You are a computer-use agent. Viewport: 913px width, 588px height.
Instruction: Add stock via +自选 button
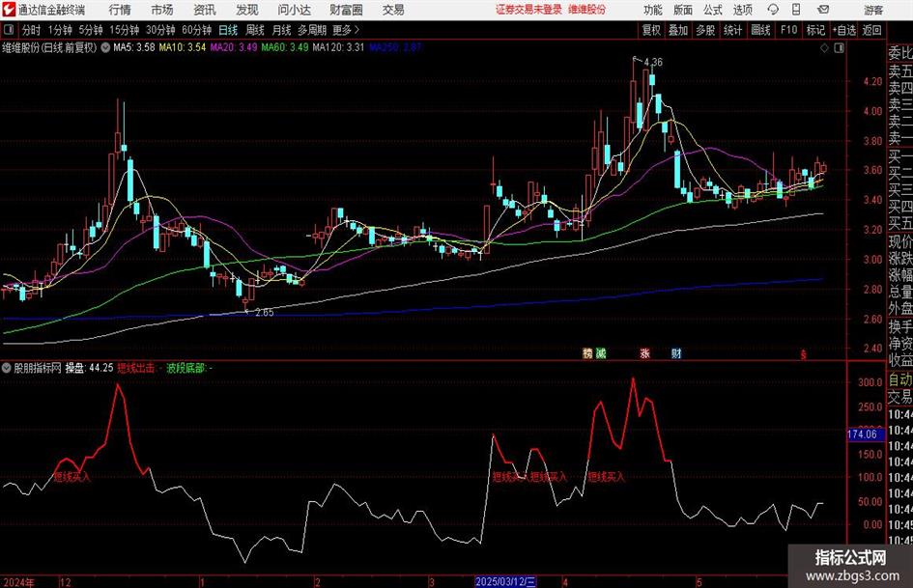843,30
